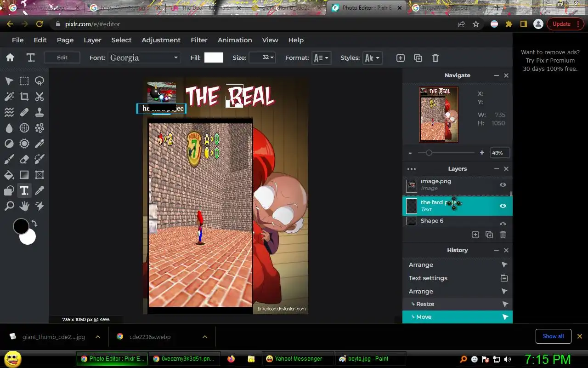Screen dimensions: 588x368
Task: Hide the image.png layer
Action: 503,185
